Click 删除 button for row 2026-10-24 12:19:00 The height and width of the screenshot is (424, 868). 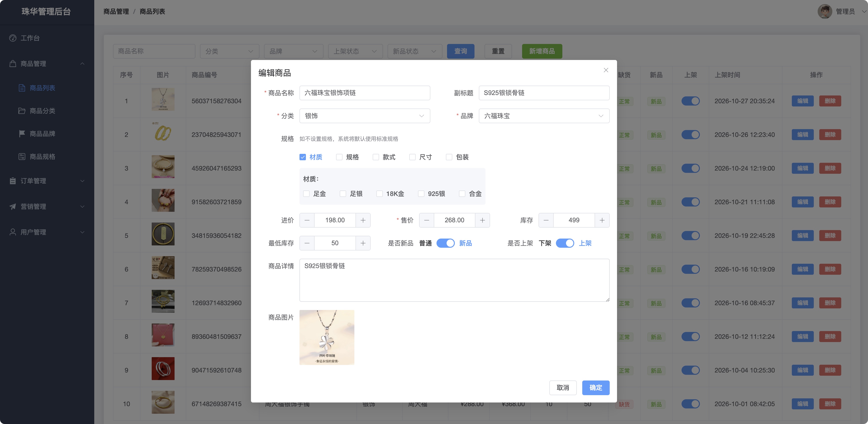coord(830,168)
